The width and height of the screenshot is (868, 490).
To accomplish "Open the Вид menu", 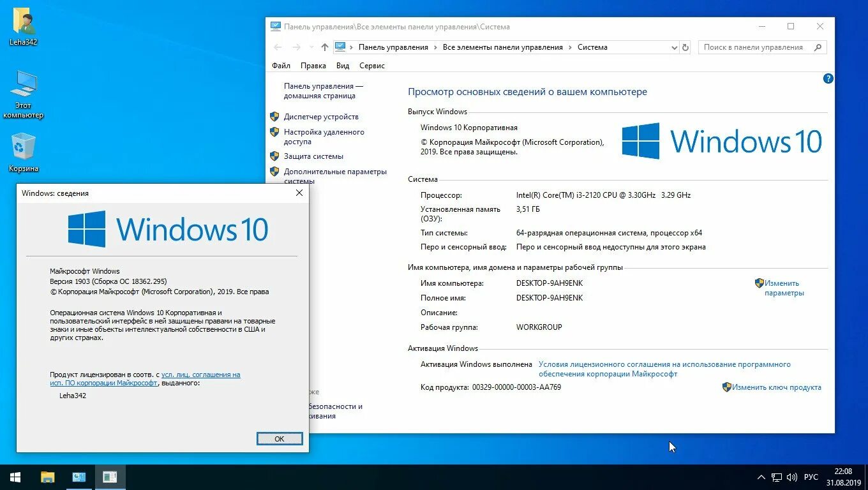I will coord(343,66).
